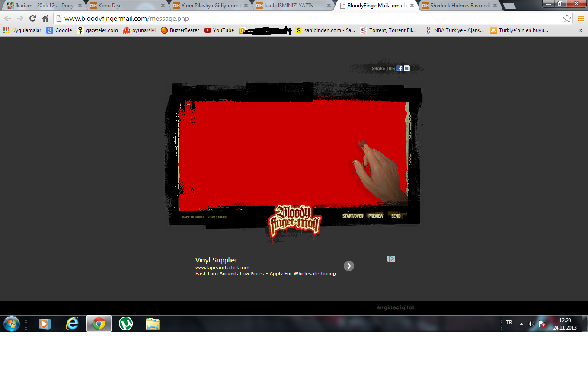
Task: Open Windows Explorer folder from taskbar
Action: [153, 323]
